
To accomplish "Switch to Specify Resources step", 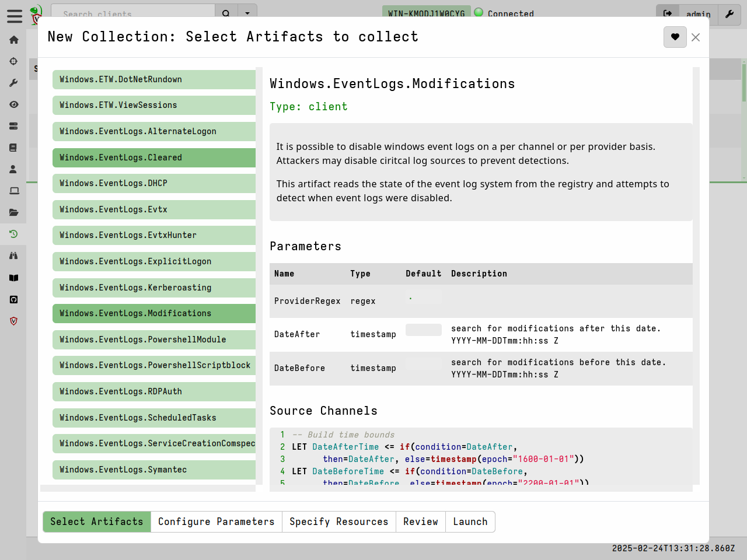I will (338, 521).
